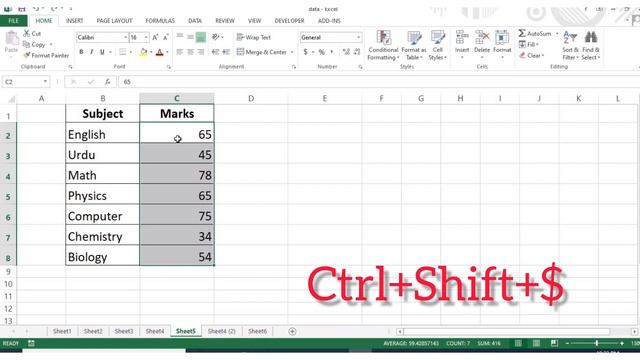
Task: Add a new sheet with plus icon
Action: point(292,331)
